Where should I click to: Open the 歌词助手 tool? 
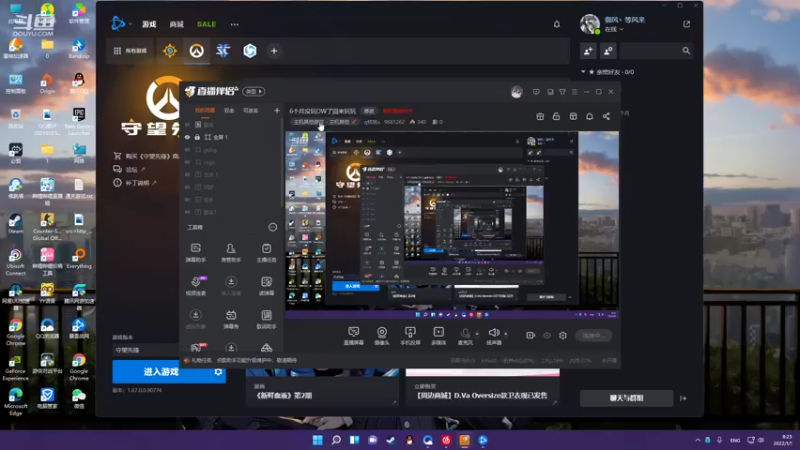tap(266, 319)
